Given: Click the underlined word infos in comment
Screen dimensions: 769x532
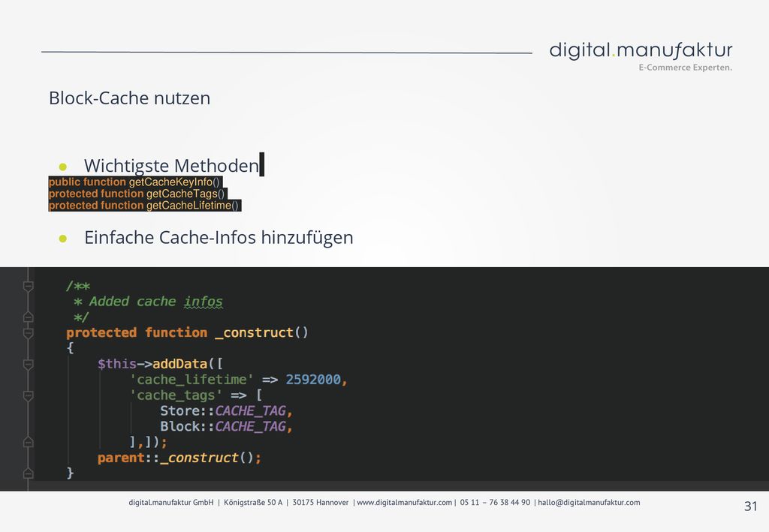Looking at the screenshot, I should 203,302.
